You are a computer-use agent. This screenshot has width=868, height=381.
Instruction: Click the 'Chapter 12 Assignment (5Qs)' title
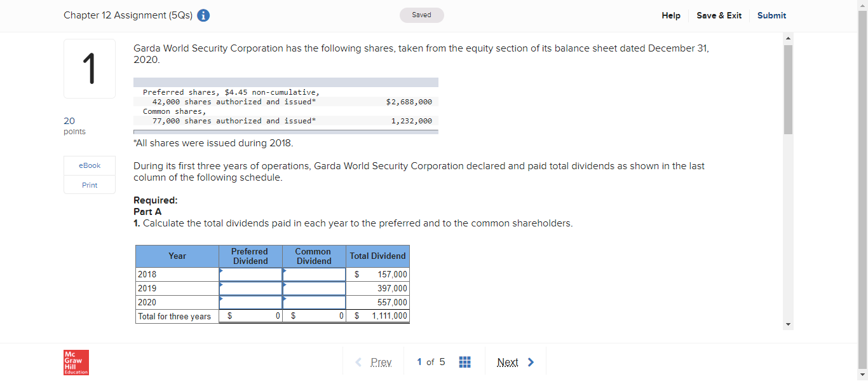coord(128,16)
